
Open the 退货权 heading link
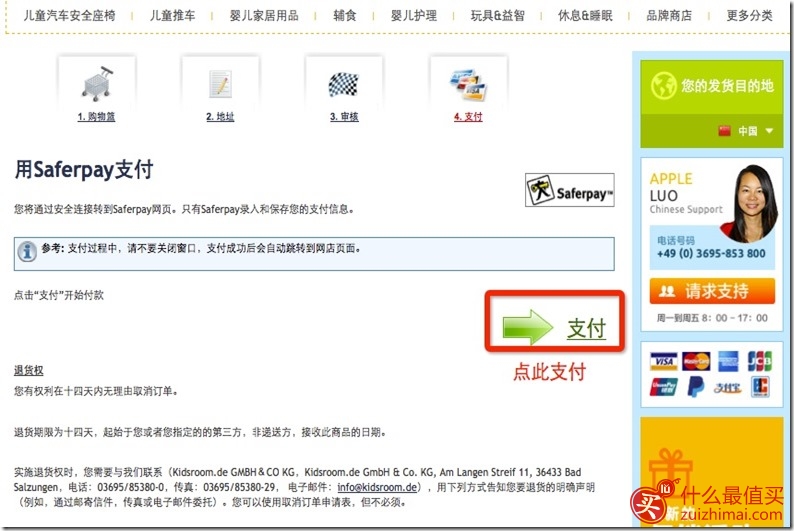pos(28,371)
